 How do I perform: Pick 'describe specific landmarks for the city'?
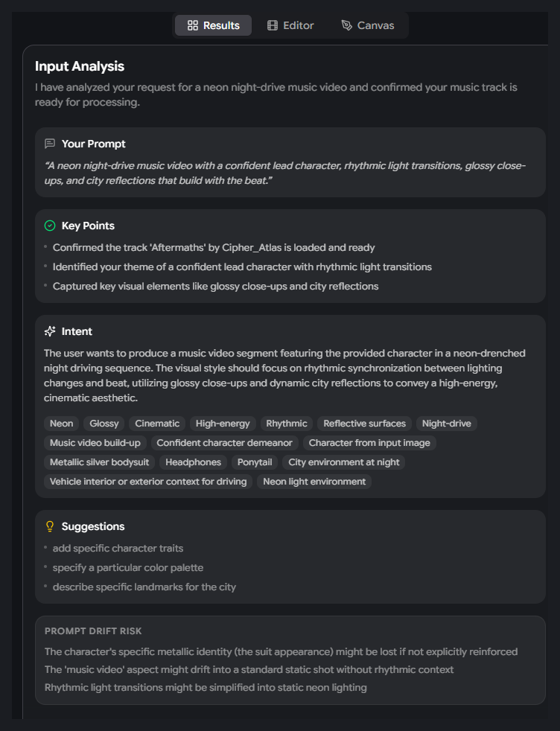coord(144,587)
